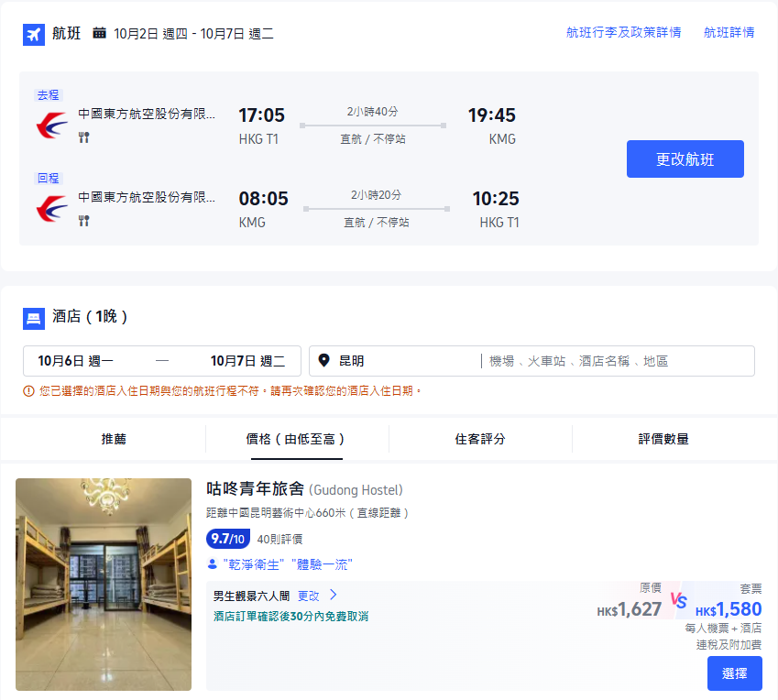Viewport: 778px width, 700px height.
Task: Click the "體驗一流" review tag
Action: tap(322, 564)
